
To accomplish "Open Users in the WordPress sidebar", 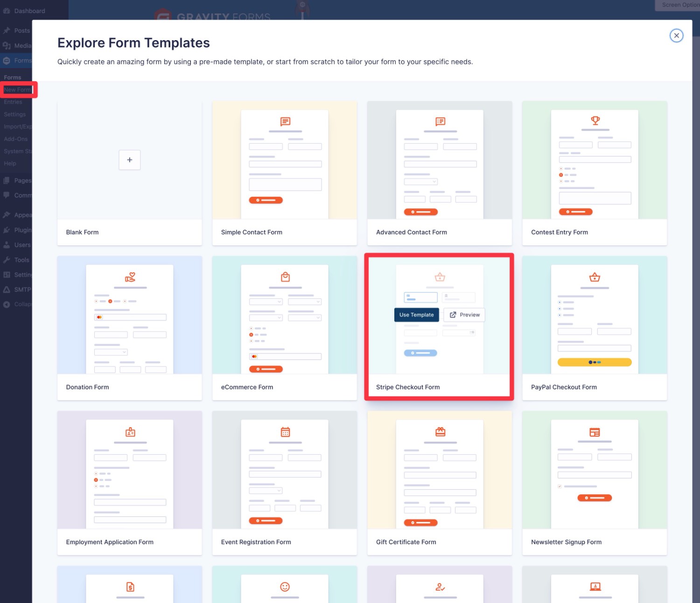I will coord(16,245).
